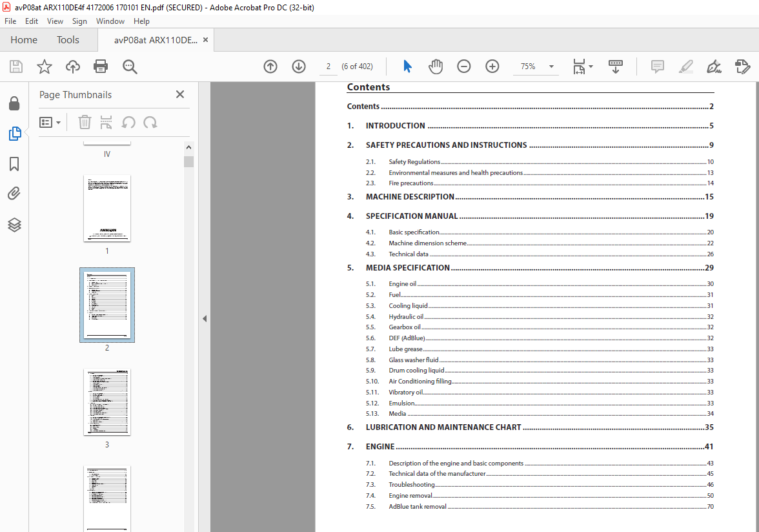The width and height of the screenshot is (759, 532).
Task: Expand page display options arrow
Action: click(x=591, y=66)
